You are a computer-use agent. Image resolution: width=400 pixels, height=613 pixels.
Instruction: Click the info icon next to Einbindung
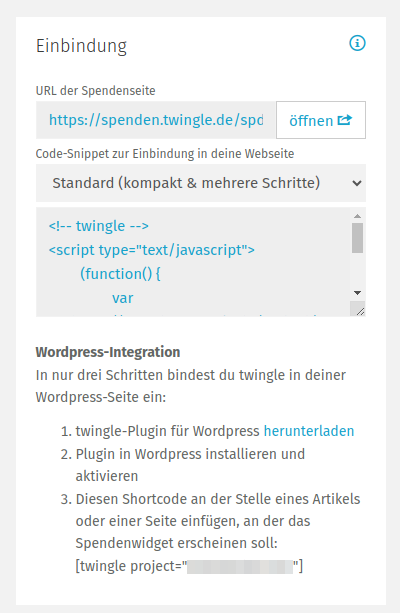tap(357, 43)
